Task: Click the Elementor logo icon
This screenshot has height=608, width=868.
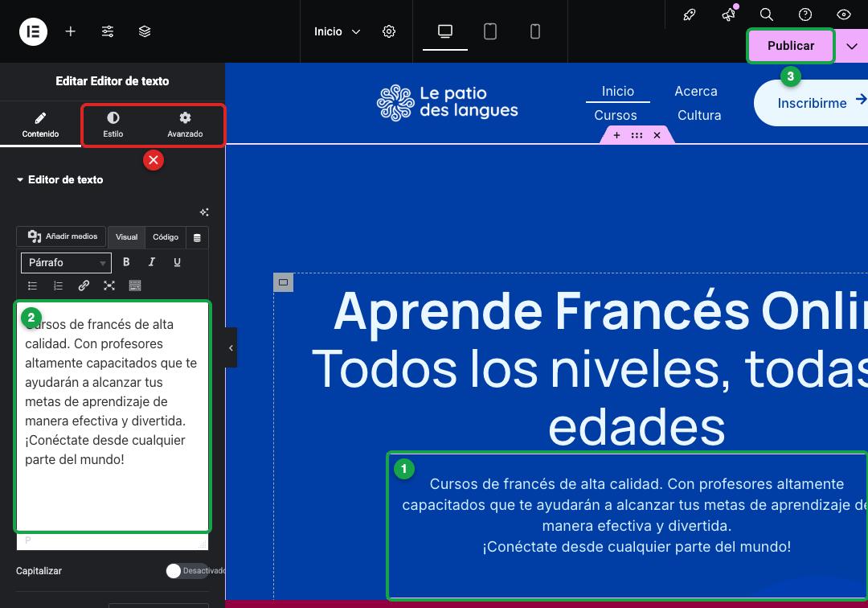Action: [x=33, y=31]
